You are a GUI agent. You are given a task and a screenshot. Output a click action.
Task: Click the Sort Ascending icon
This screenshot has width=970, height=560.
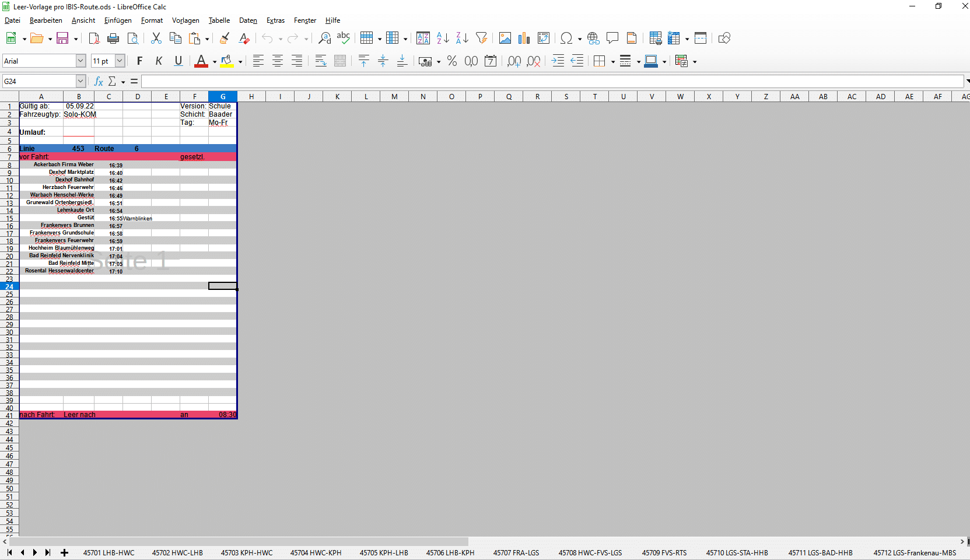[443, 38]
